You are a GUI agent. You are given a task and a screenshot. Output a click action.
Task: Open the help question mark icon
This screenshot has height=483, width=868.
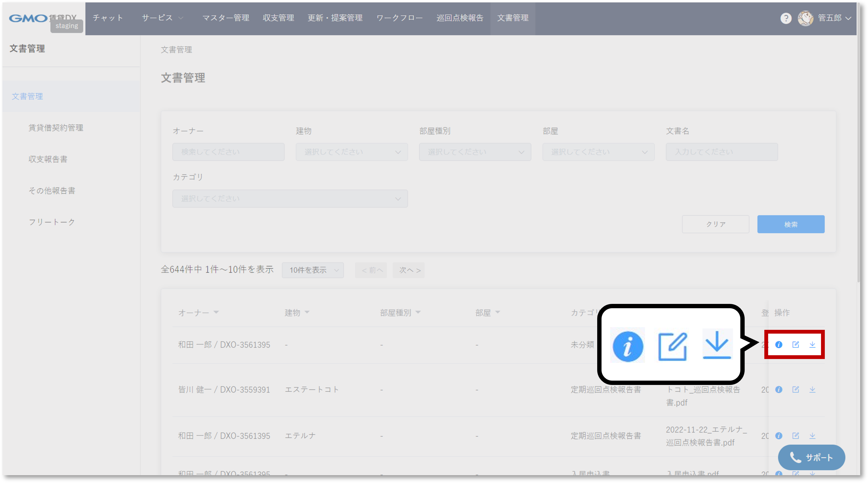(x=786, y=18)
